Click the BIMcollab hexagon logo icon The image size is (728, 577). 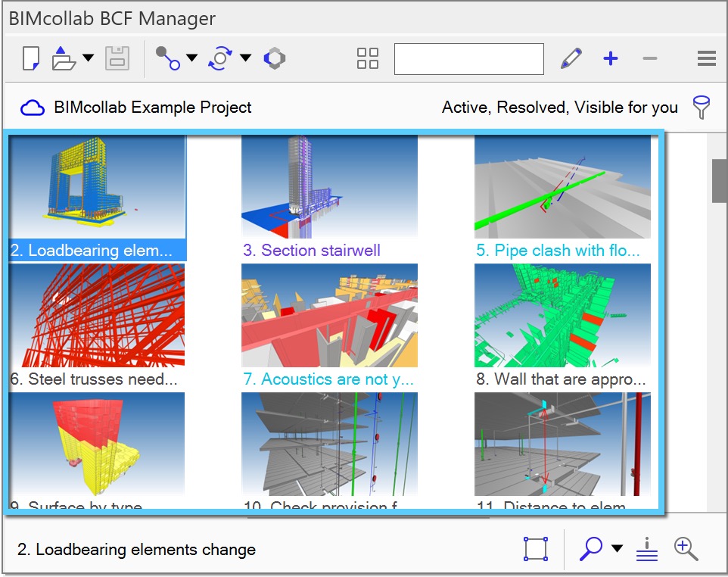[x=275, y=58]
